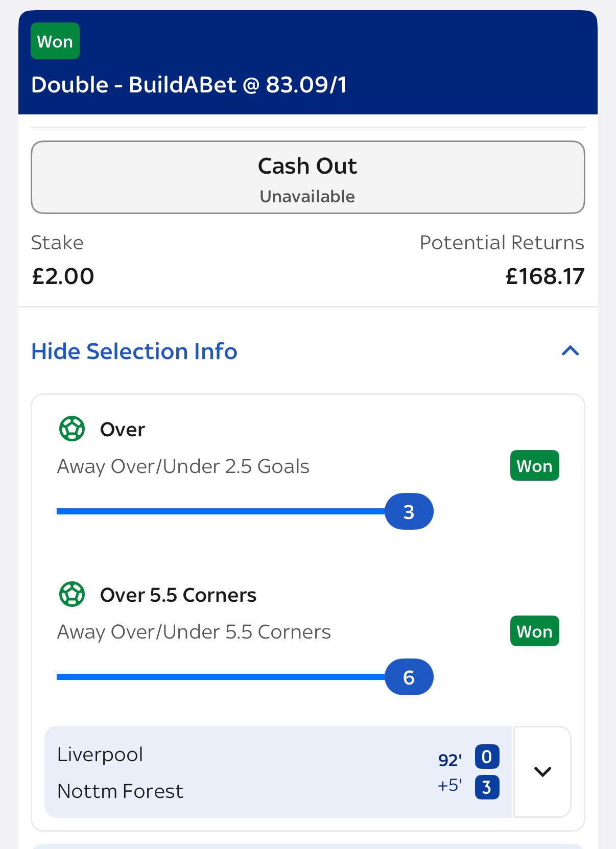Click the corners progress marker showing 6
Screen dimensions: 616x849
click(x=409, y=677)
